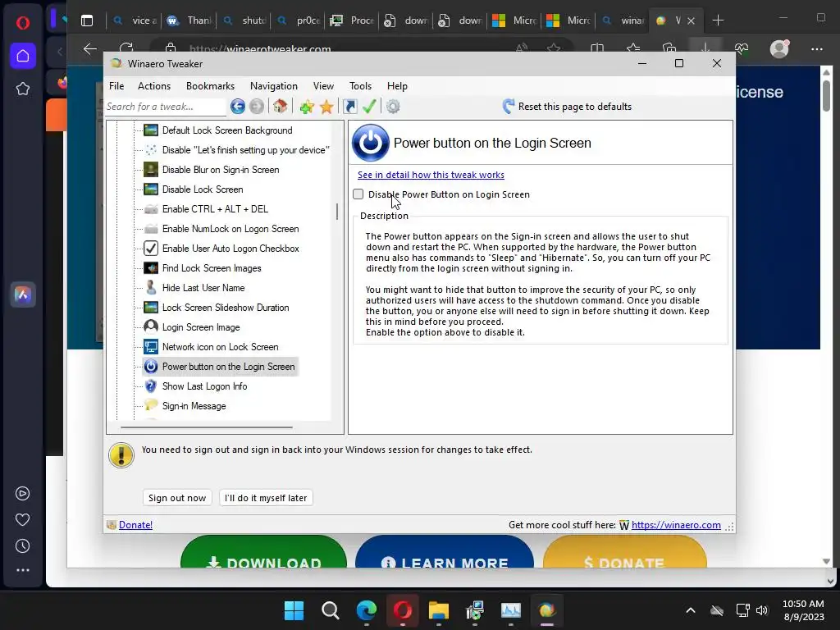The image size is (840, 630).
Task: Click Edge browser back arrow button
Action: (x=90, y=49)
